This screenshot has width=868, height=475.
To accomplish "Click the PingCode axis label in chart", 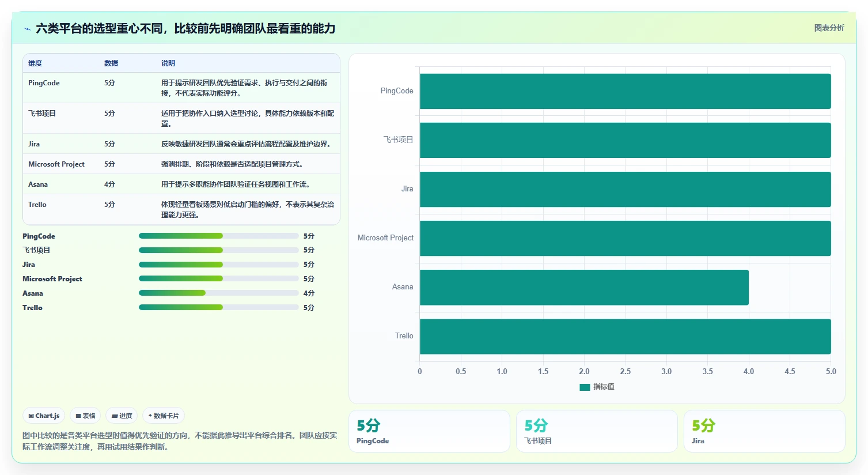I will click(397, 91).
